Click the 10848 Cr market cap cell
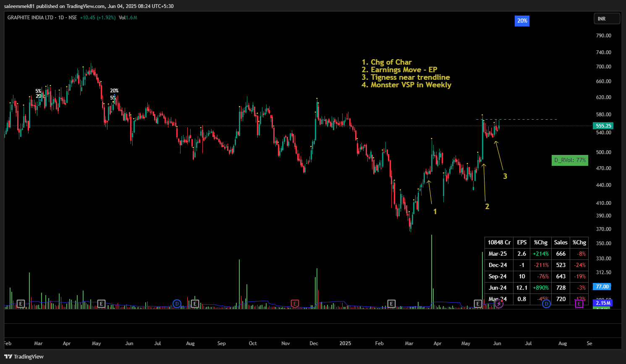 pos(499,242)
